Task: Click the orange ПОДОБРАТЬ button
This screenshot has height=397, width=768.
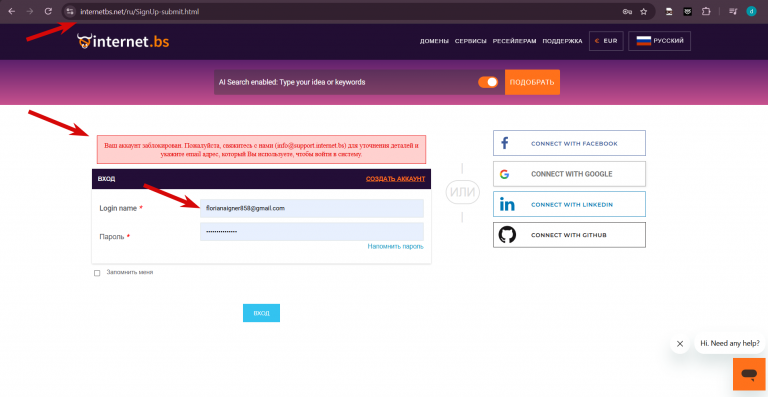Action: [x=532, y=82]
